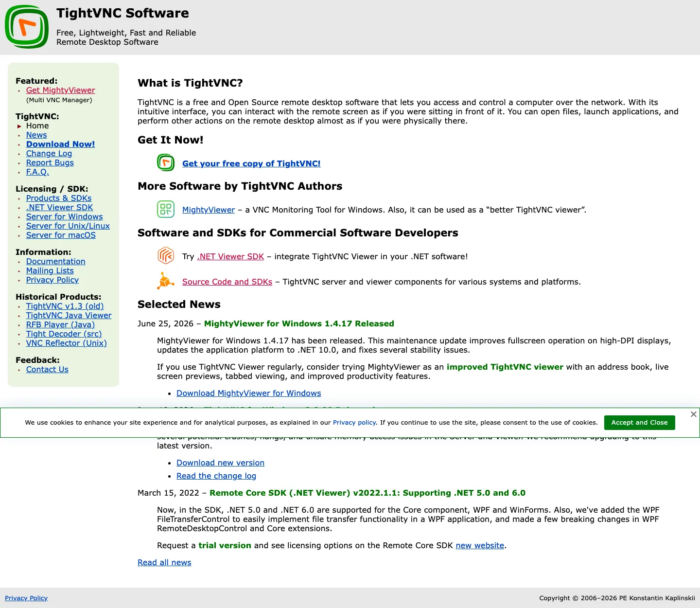Click 'More Software by TightVNC Authors' heading
Viewport: 700px width, 608px height.
click(x=240, y=186)
